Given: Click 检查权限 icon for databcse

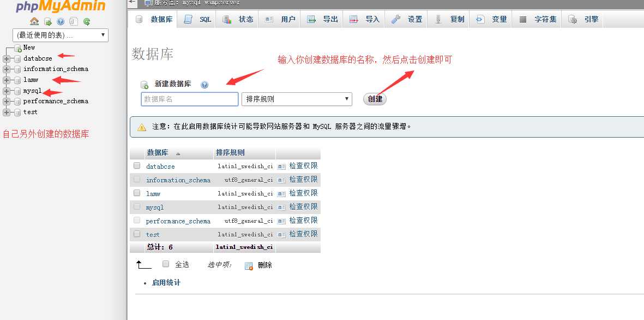Looking at the screenshot, I should point(281,167).
